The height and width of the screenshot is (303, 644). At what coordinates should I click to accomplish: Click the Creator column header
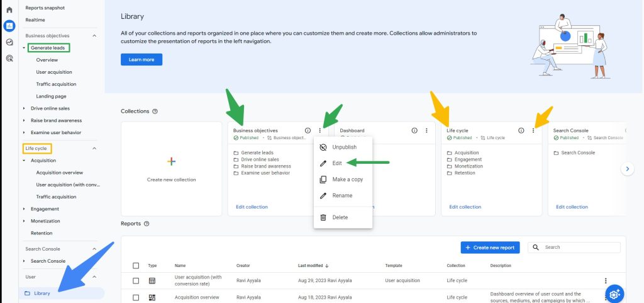tap(243, 266)
